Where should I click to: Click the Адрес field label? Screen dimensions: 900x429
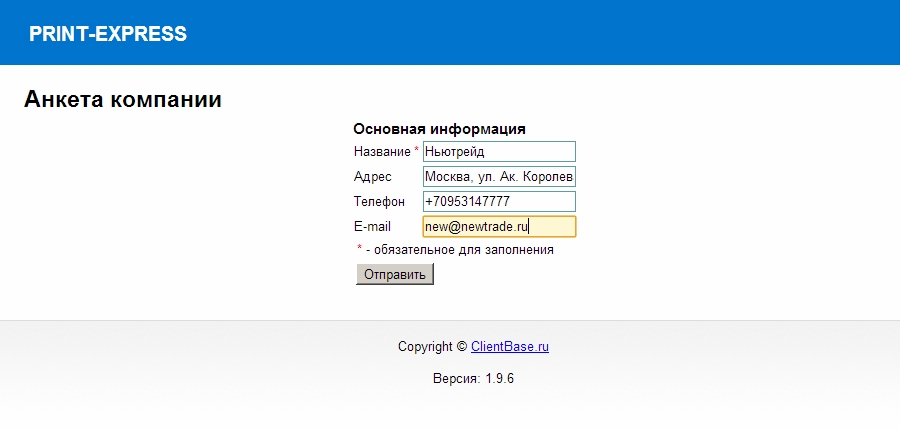(372, 177)
